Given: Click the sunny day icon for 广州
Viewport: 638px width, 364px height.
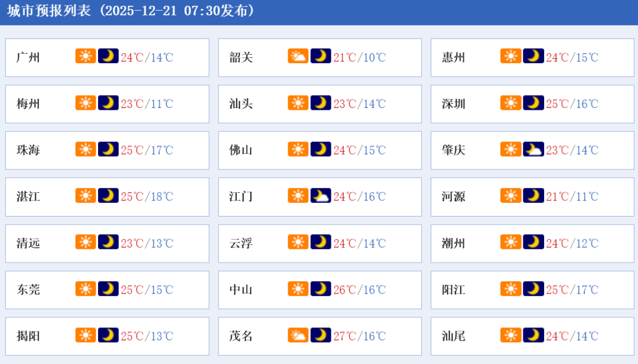Looking at the screenshot, I should (86, 56).
